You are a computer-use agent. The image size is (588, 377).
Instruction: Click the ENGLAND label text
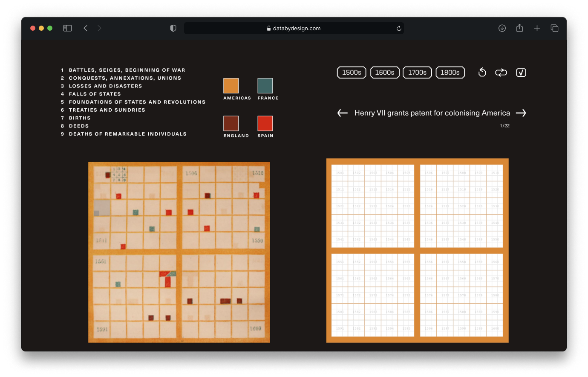(236, 136)
